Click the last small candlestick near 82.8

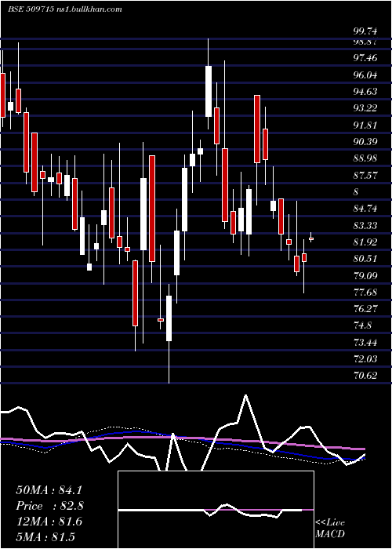coord(310,238)
